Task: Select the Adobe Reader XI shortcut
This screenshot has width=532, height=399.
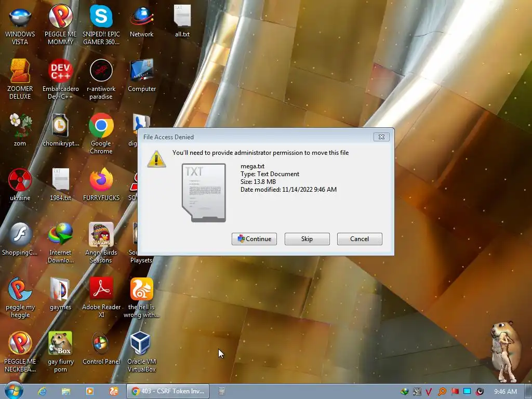Action: click(101, 298)
